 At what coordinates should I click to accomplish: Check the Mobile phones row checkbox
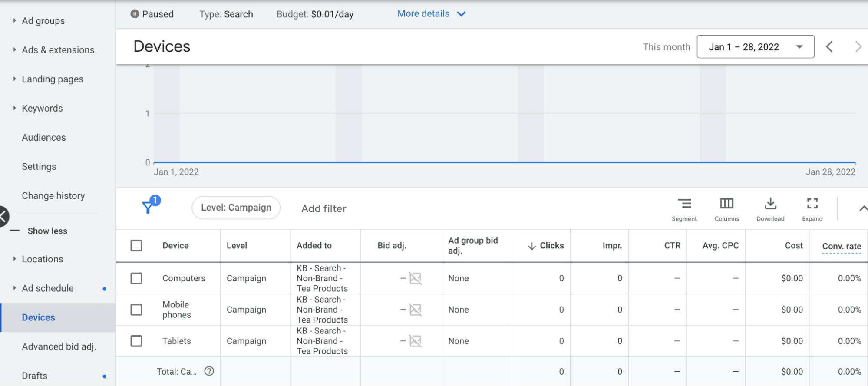pos(136,310)
